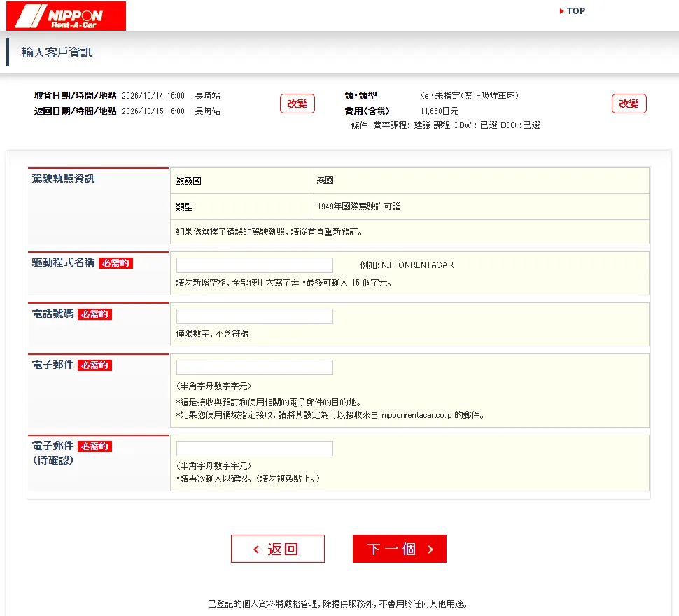This screenshot has width=679, height=616.
Task: Click the 簽發國 row label
Action: click(x=189, y=181)
